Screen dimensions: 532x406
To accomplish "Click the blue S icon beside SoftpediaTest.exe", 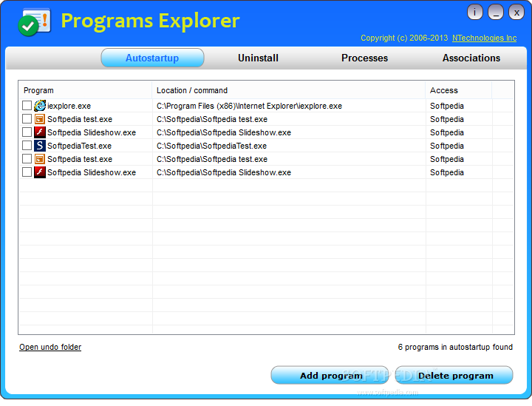I will [x=40, y=145].
